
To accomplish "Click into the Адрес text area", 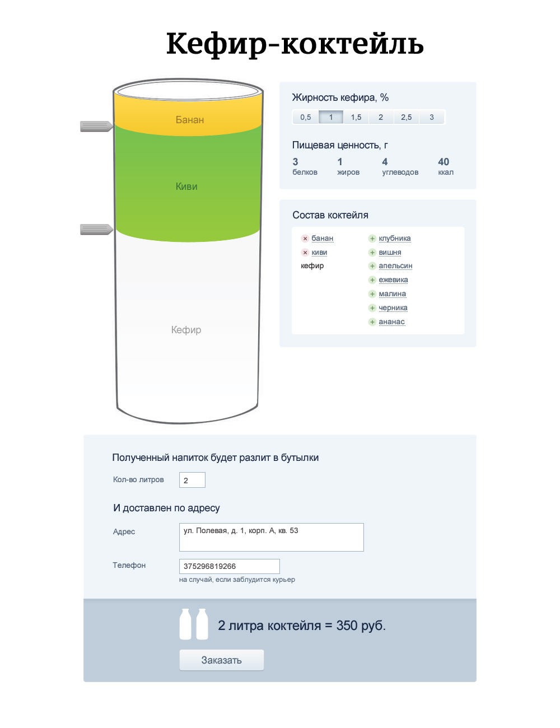I will [x=271, y=537].
